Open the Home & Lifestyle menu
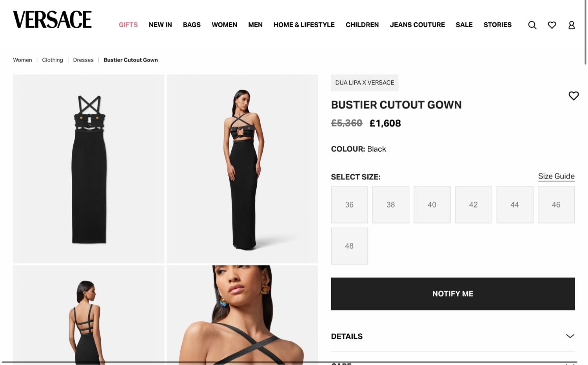588x365 pixels. pos(304,25)
